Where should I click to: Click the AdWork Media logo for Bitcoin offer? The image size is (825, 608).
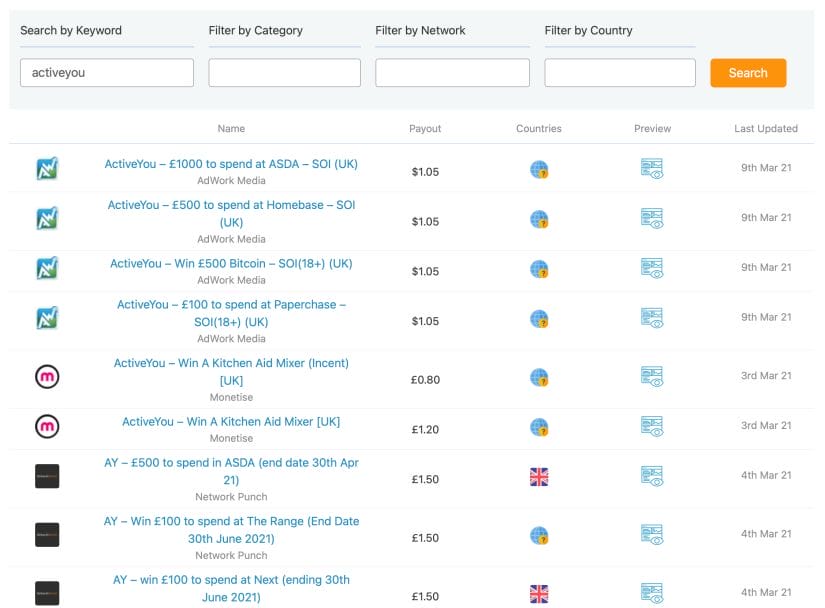[x=47, y=268]
